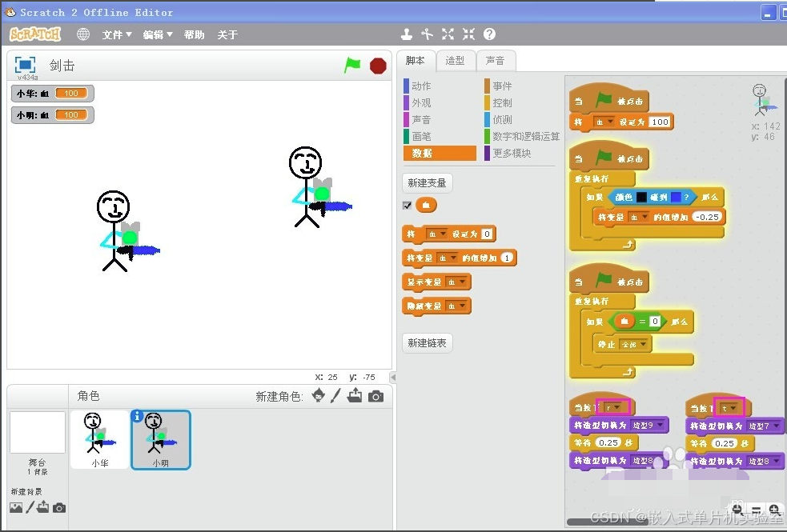The width and height of the screenshot is (787, 532).
Task: Pick the blue color swatch in 碰到 block
Action: coord(676,197)
